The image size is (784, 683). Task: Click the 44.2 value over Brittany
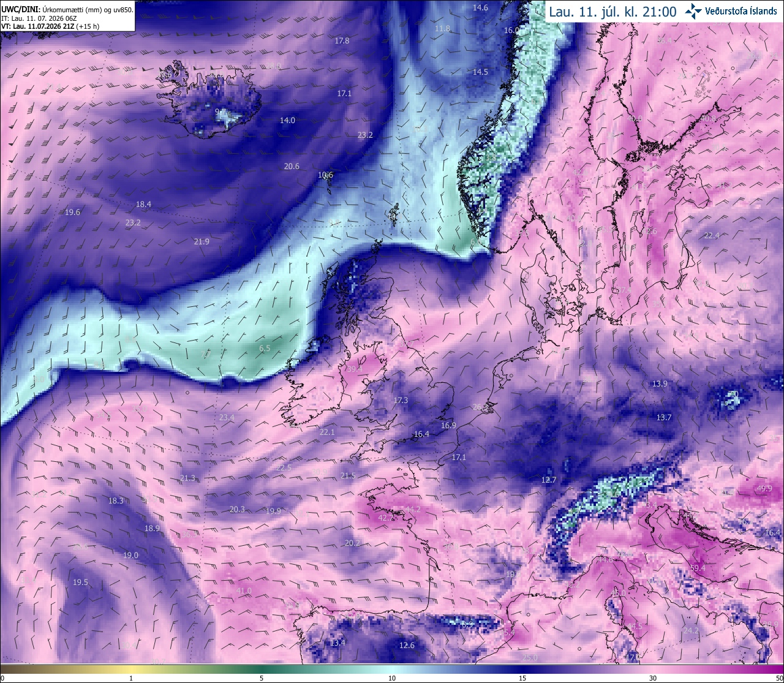[413, 509]
